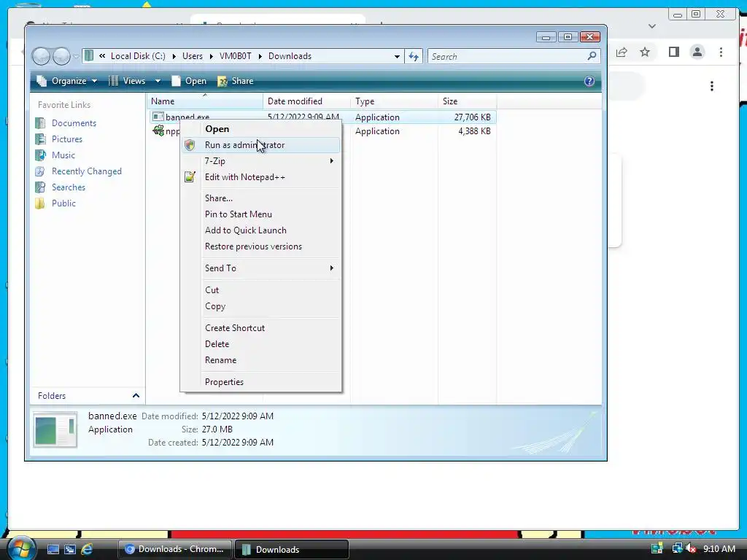
Task: Click Chrome's share page icon
Action: 622,52
